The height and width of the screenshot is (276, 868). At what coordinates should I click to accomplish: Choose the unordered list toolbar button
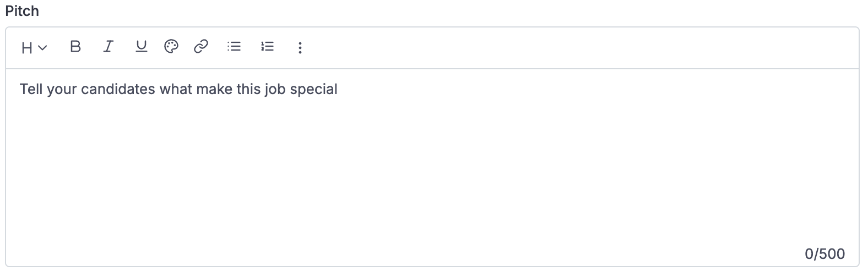tap(234, 47)
